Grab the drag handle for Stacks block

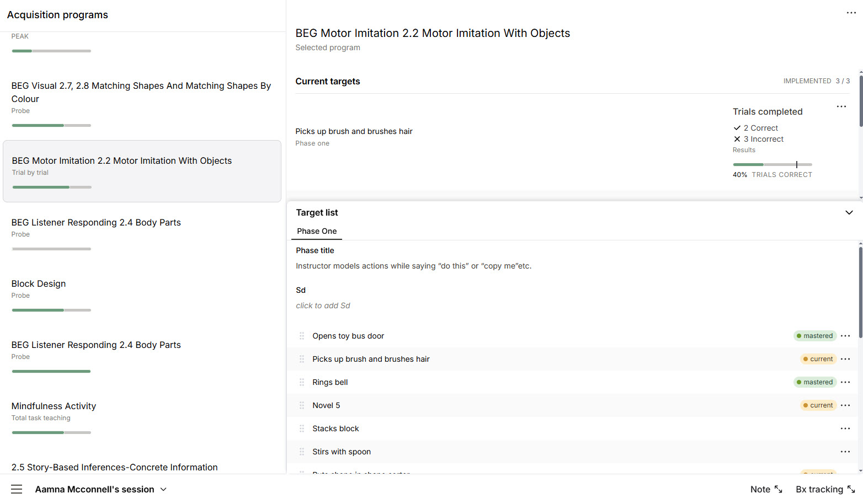click(x=302, y=428)
